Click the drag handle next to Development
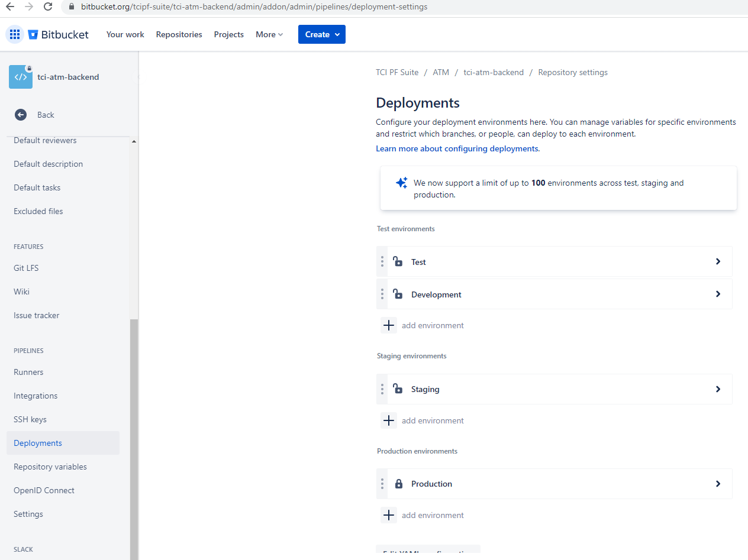748x560 pixels. (382, 294)
